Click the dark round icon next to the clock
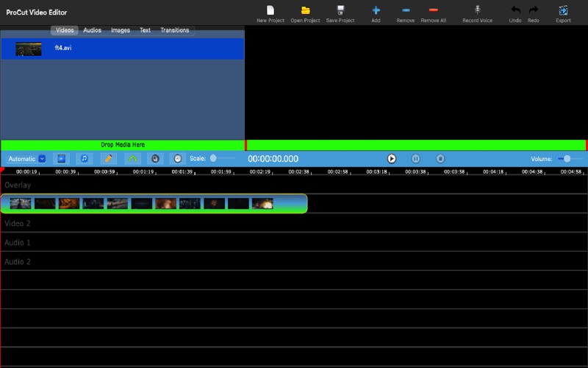 [155, 158]
